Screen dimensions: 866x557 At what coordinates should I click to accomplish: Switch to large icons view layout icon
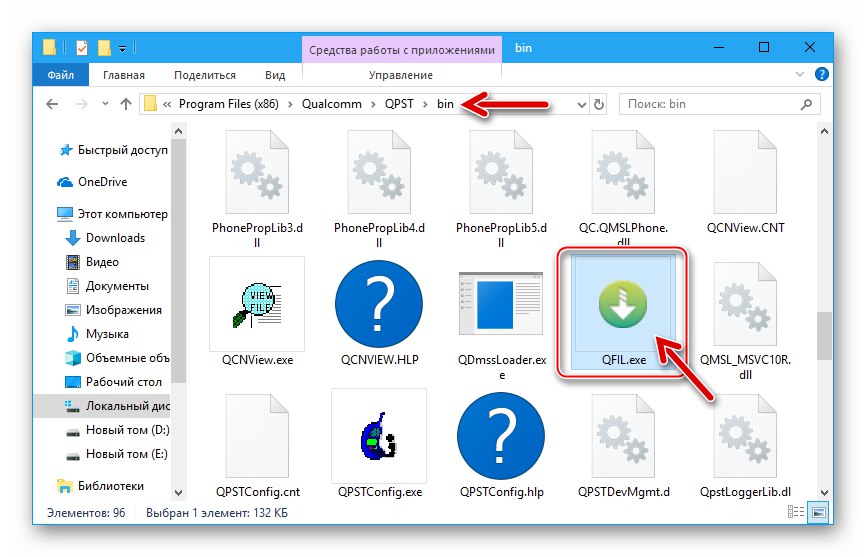point(819,512)
